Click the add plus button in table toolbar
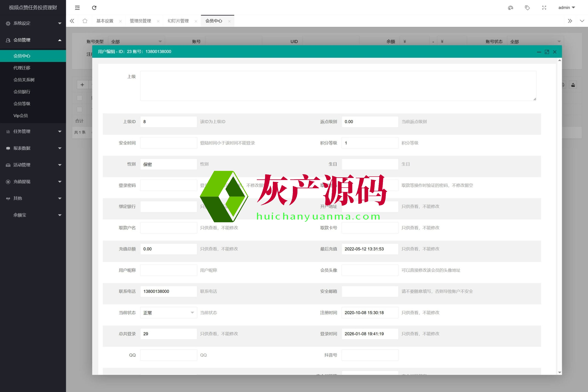Viewport: 588px width, 392px height. (x=82, y=85)
